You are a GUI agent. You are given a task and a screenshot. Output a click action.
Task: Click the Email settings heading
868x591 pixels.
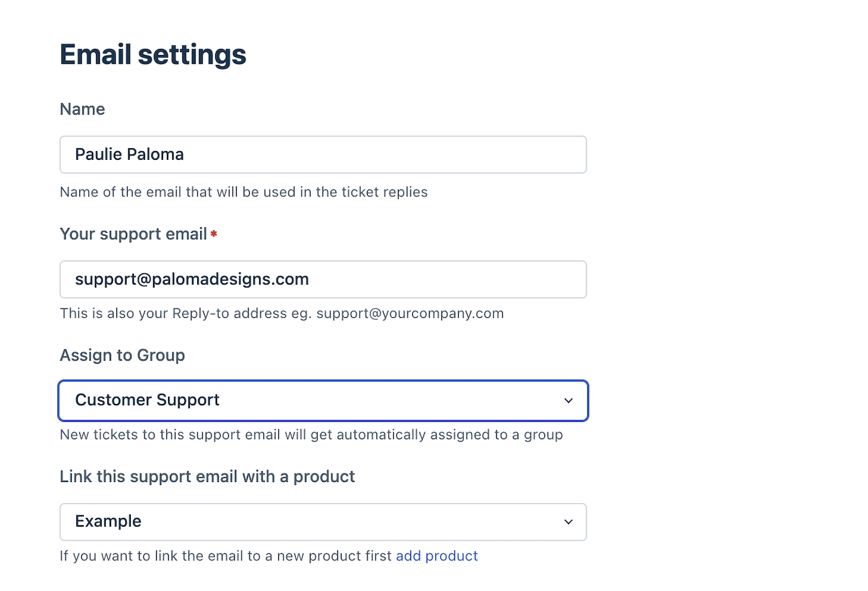[153, 55]
